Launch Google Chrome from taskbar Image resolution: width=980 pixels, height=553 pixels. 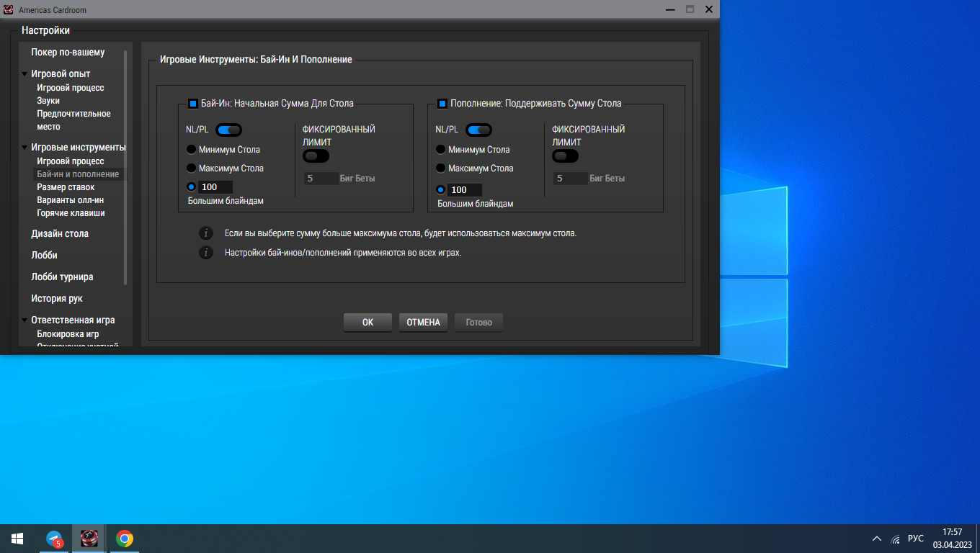click(125, 539)
